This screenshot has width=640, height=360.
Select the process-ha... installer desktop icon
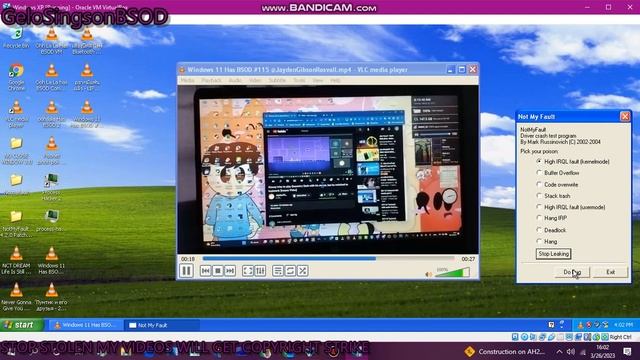tap(51, 221)
